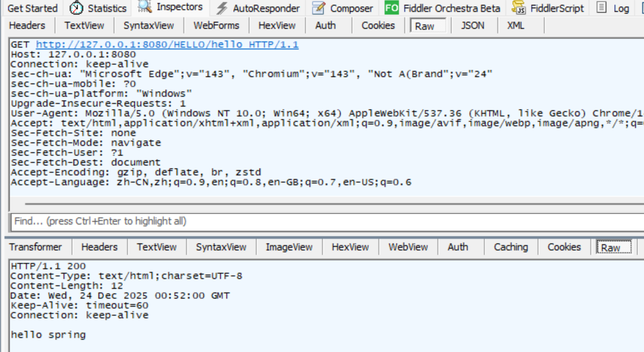
Task: Open the WebForms request tab
Action: tap(216, 26)
